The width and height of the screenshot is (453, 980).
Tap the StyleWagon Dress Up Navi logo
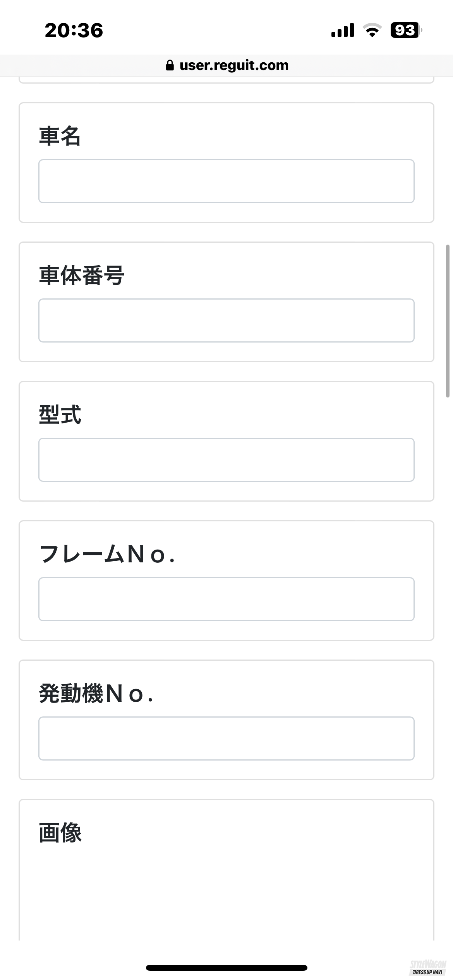pyautogui.click(x=428, y=968)
